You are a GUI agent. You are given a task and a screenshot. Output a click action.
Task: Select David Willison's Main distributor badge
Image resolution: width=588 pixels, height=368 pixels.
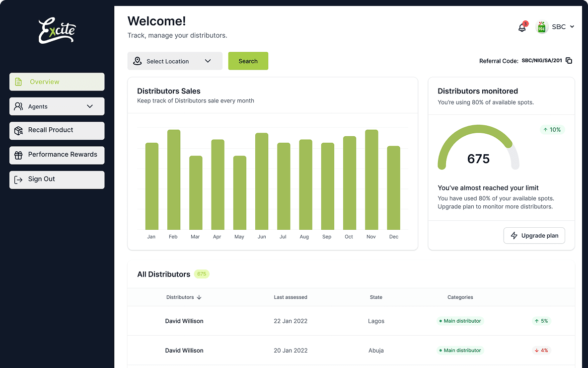460,321
